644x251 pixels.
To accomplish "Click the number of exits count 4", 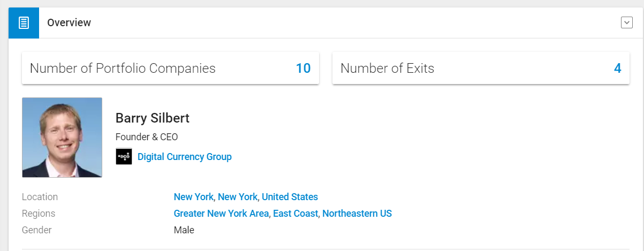I will pos(617,69).
